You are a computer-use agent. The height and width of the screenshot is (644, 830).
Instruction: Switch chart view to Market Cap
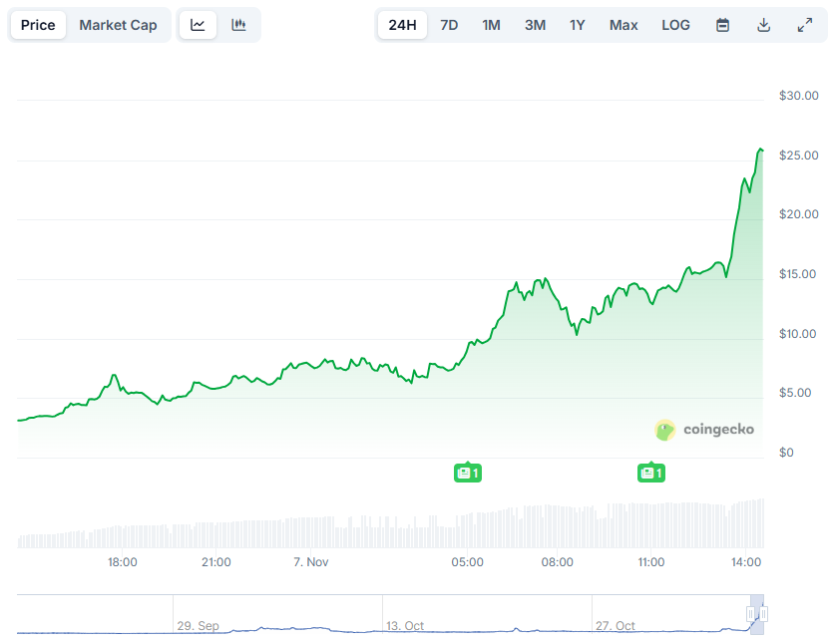point(118,25)
